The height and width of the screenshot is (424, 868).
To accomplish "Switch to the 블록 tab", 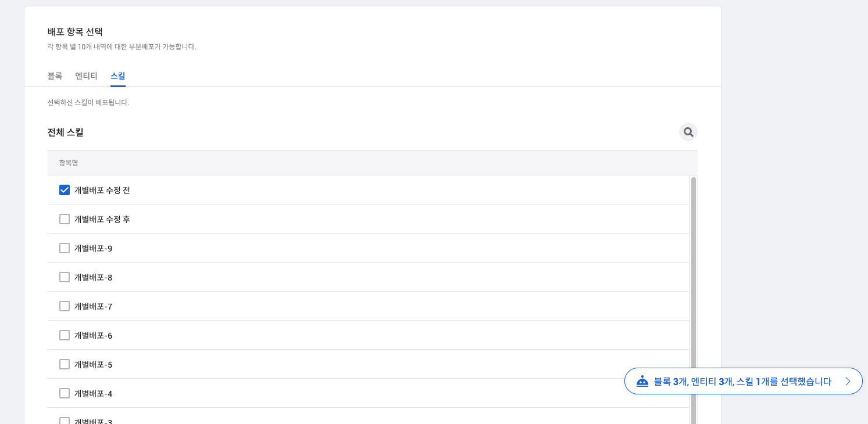I will click(55, 76).
